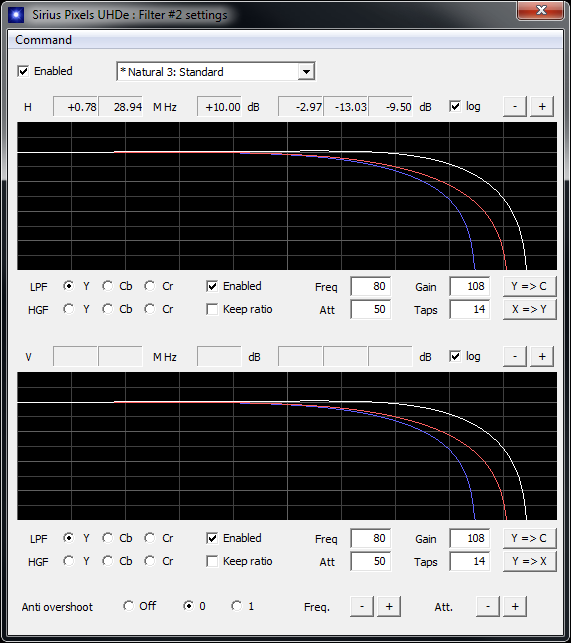Enable Keep ratio in horizontal section
The height and width of the screenshot is (643, 571).
click(x=212, y=309)
